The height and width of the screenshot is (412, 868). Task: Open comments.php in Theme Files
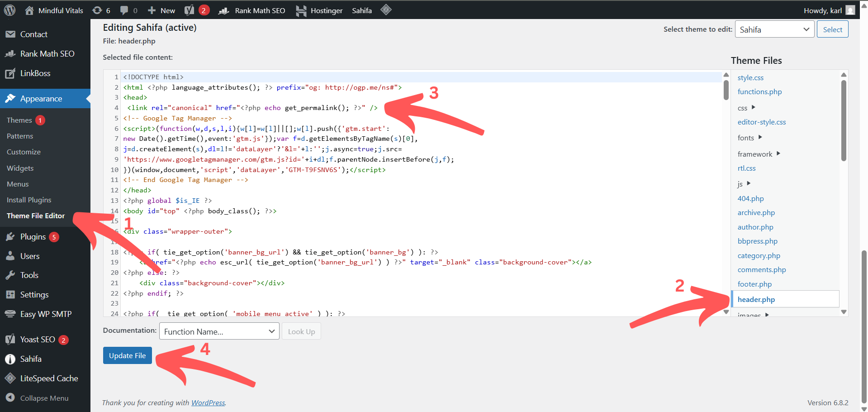click(x=762, y=269)
